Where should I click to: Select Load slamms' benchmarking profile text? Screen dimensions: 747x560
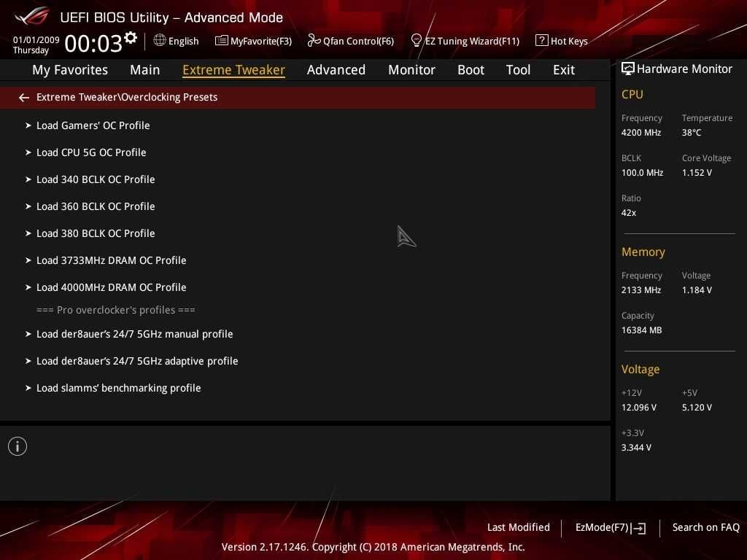pos(118,388)
